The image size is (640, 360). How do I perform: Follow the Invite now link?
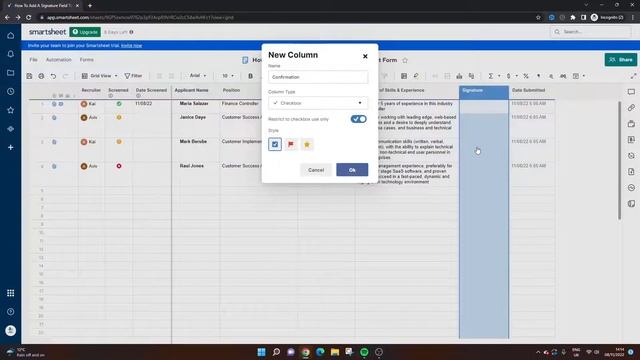click(131, 46)
